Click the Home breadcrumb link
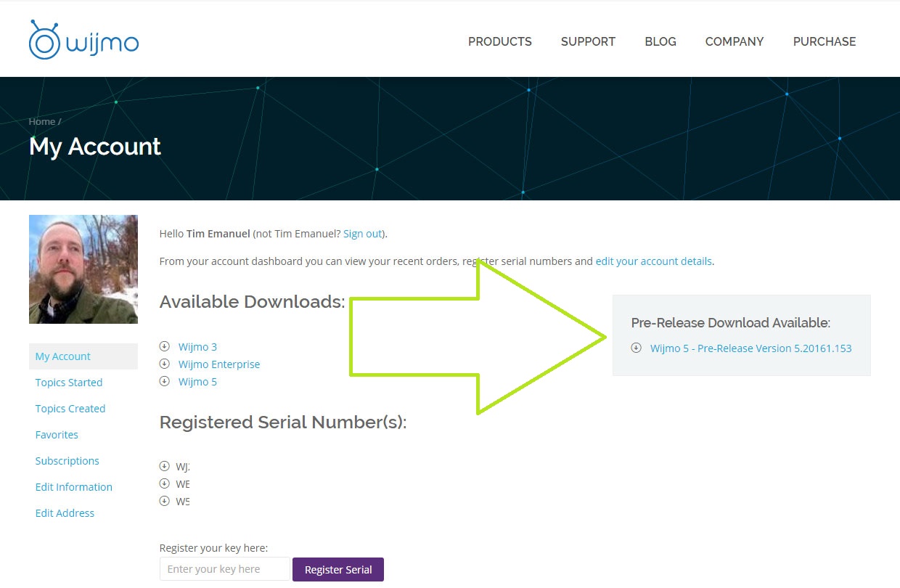Image resolution: width=900 pixels, height=588 pixels. click(x=42, y=122)
